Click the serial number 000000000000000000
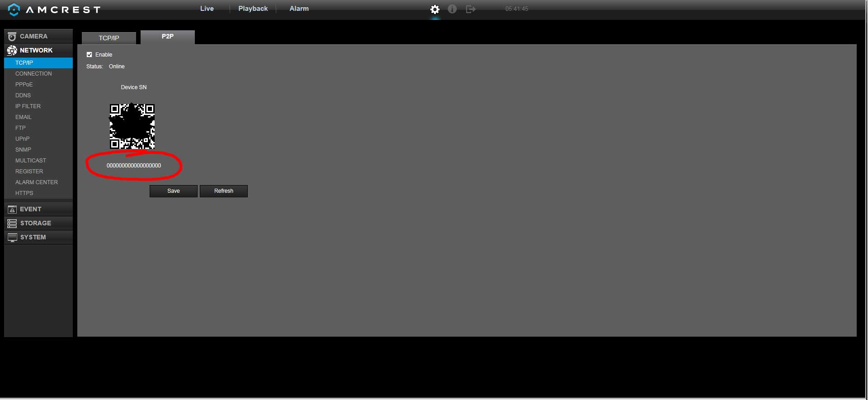The height and width of the screenshot is (400, 868). click(134, 166)
